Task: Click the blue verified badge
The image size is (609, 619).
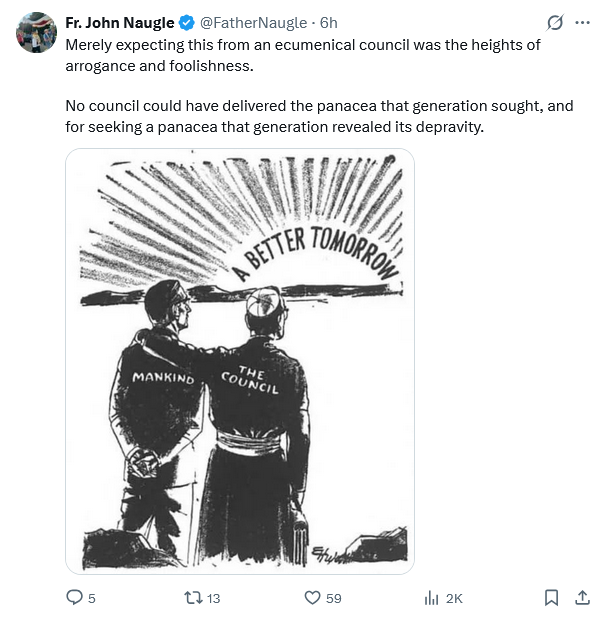Action: coord(187,23)
